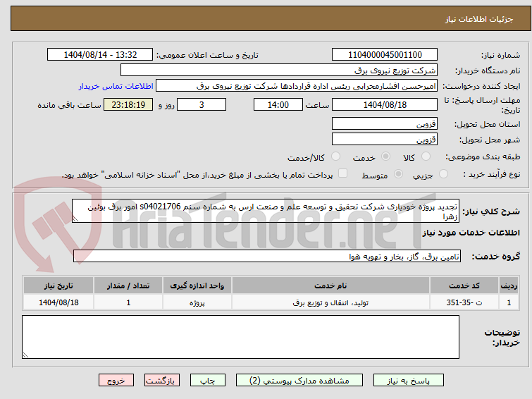532x399 pixels.
Task: Click the deadline date field 1404/08/18
Action: (x=385, y=104)
